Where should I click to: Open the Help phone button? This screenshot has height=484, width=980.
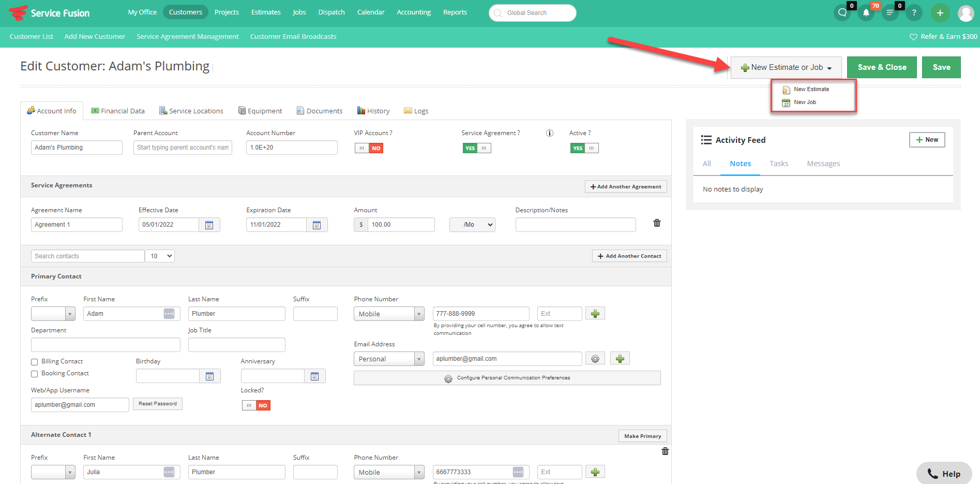pyautogui.click(x=944, y=473)
